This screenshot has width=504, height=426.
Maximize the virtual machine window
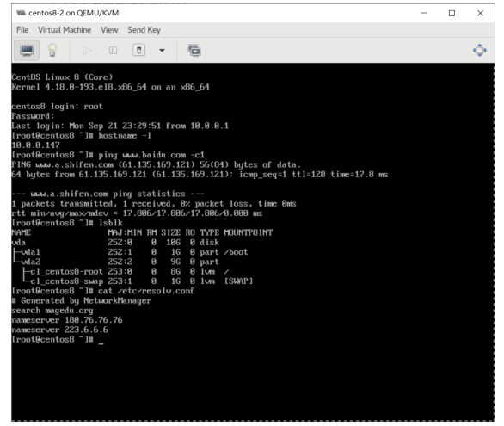452,13
